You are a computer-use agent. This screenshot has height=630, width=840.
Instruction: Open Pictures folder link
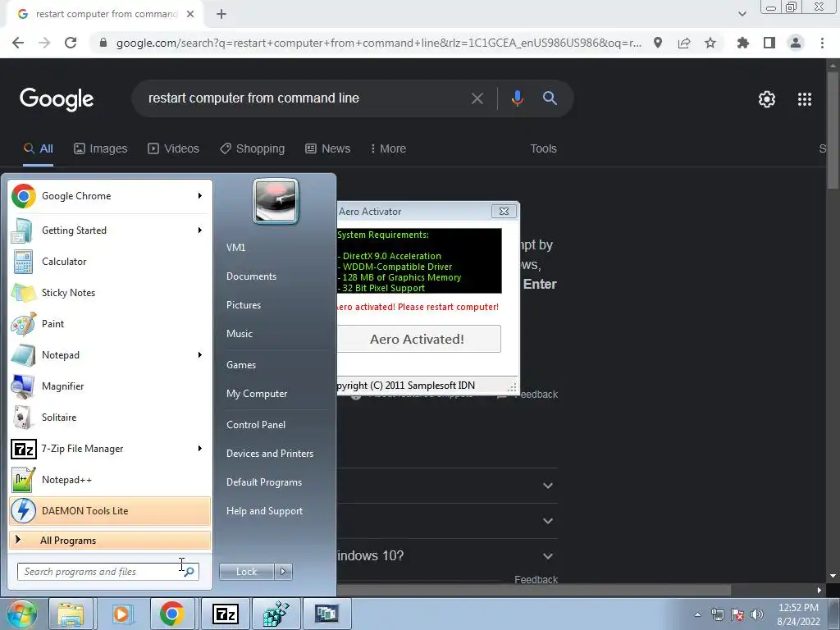point(244,305)
